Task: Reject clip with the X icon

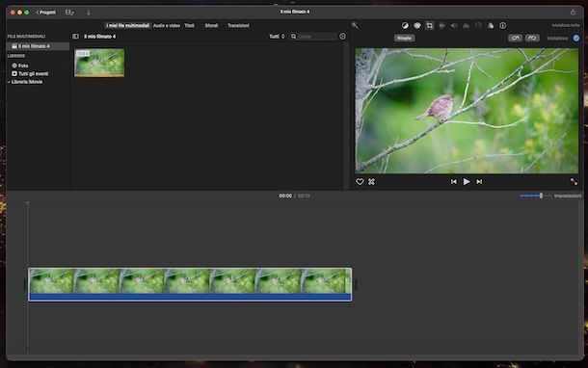Action: click(371, 182)
